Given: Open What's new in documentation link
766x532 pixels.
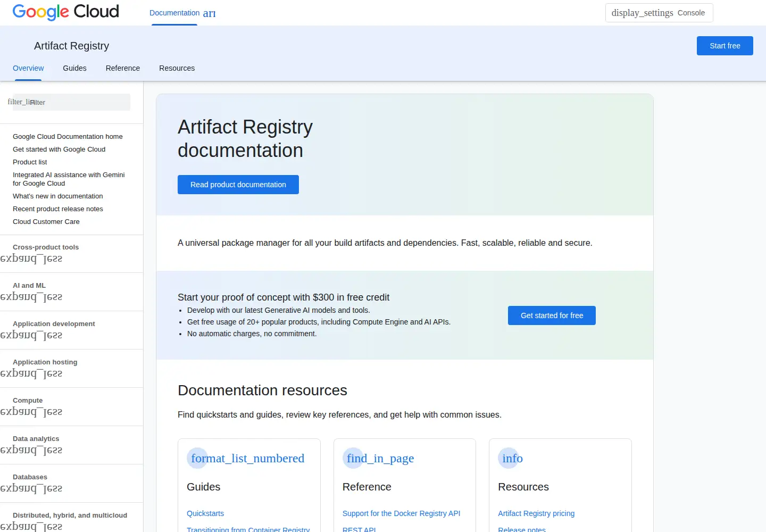Looking at the screenshot, I should coord(58,196).
